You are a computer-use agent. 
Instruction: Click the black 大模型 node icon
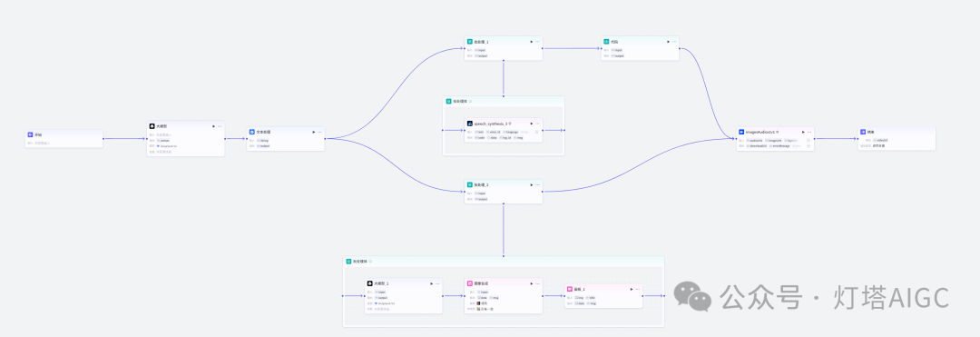pos(152,126)
